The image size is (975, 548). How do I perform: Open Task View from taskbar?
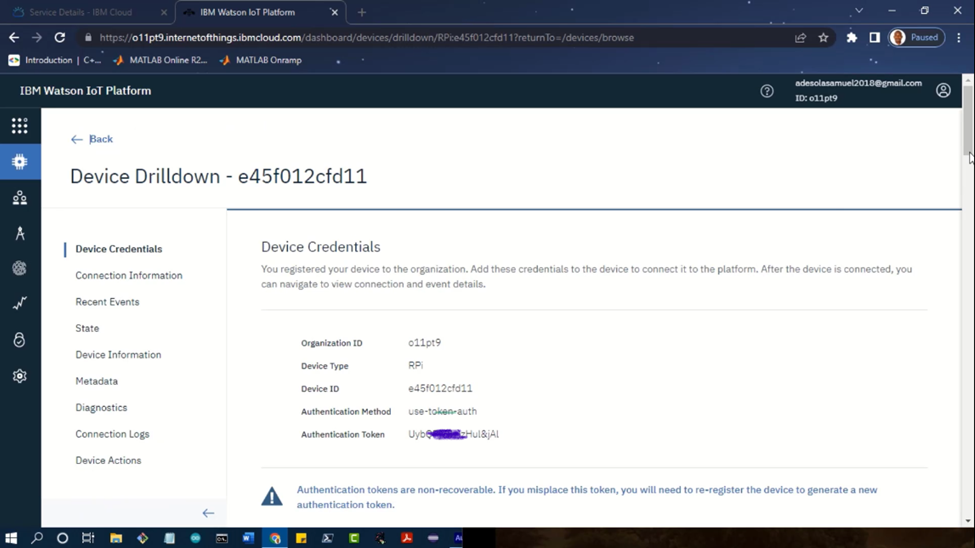click(88, 538)
